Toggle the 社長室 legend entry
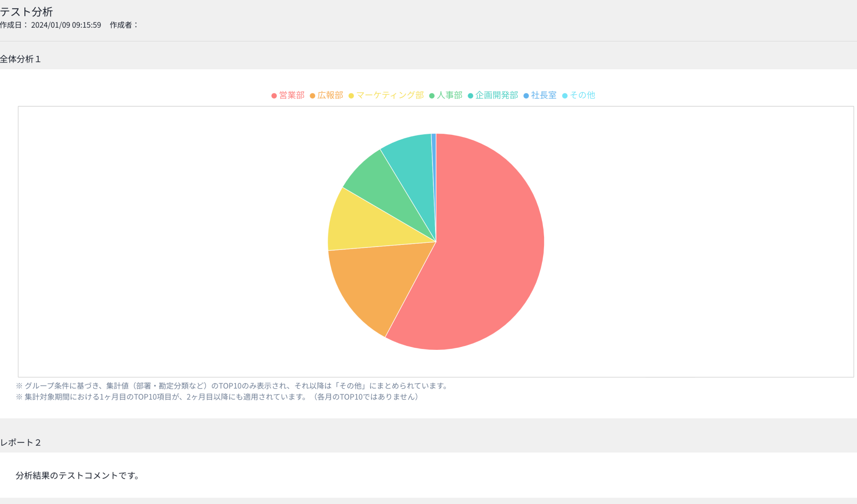 [x=540, y=95]
